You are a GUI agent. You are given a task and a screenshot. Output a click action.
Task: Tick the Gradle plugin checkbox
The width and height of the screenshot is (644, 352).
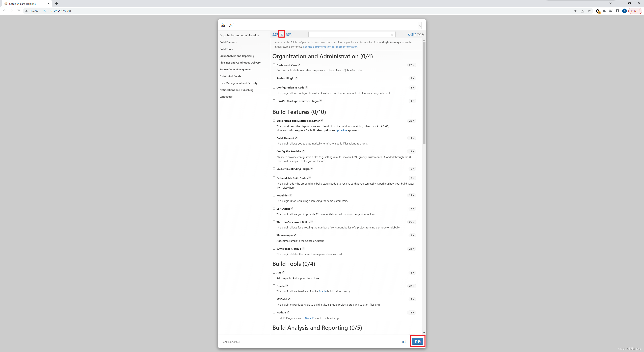point(274,286)
